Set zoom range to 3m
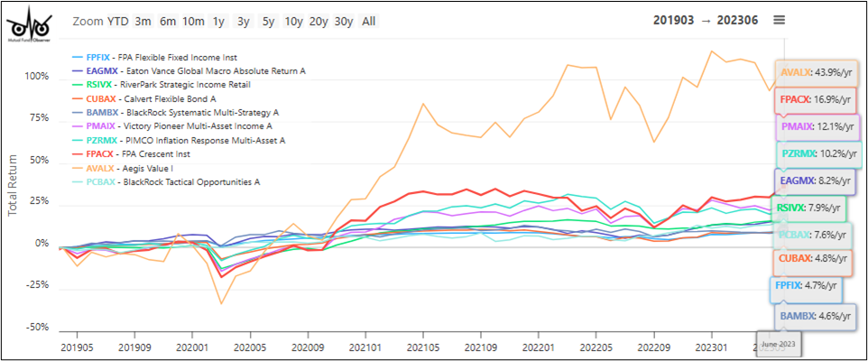Viewport: 868px width, 361px height. pos(143,21)
